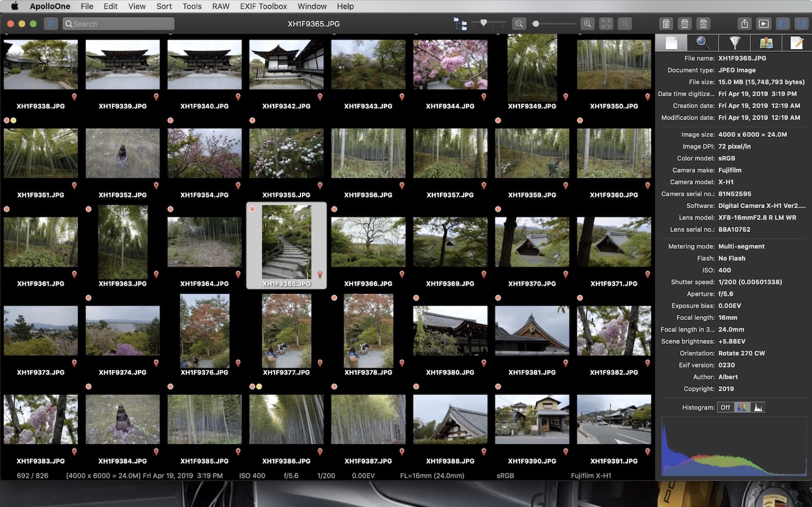Select thumbnail XH1F9381.JPG
Image resolution: width=812 pixels, height=507 pixels.
[532, 331]
